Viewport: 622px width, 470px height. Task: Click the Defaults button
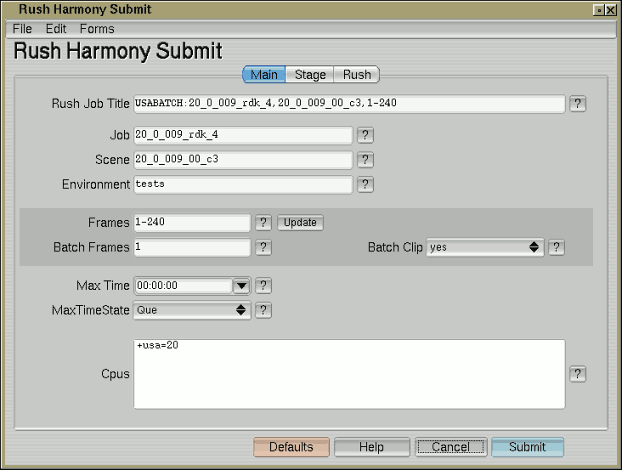coord(292,447)
